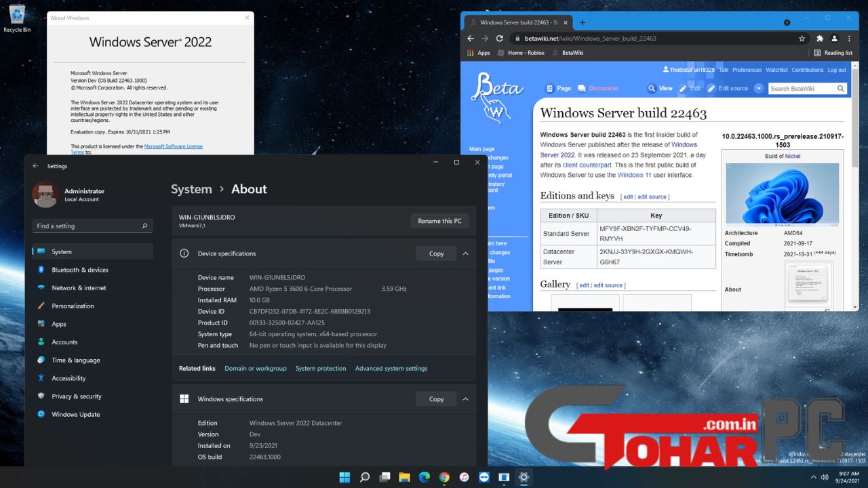Open the Home - Roblox bookmark
868x488 pixels.
tap(521, 53)
